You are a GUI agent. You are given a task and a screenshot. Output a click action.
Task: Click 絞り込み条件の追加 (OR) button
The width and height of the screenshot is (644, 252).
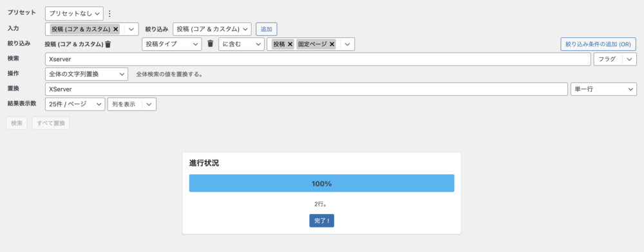[598, 44]
